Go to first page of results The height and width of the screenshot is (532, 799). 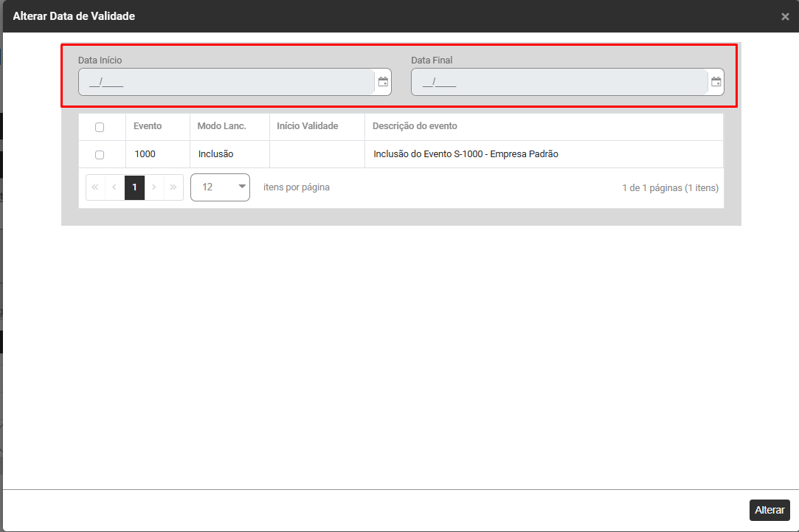pos(95,187)
